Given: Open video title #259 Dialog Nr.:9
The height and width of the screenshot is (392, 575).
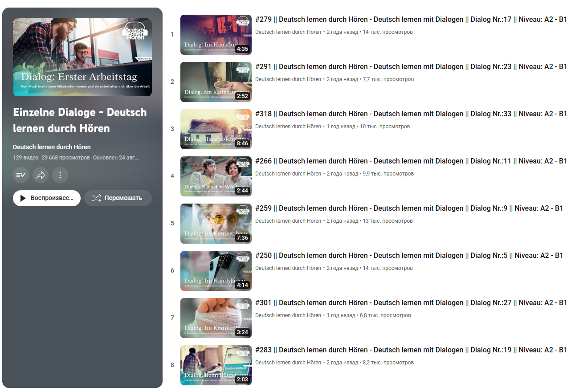Looking at the screenshot, I should [409, 208].
